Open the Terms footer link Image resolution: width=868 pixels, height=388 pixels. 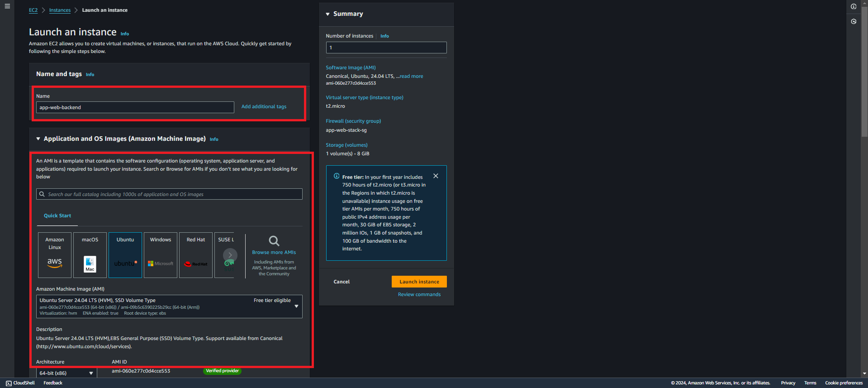point(810,383)
